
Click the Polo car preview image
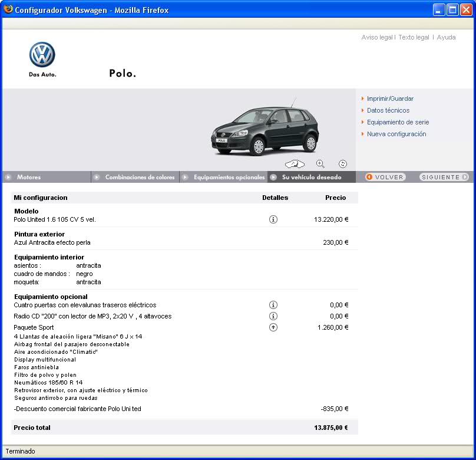coord(265,130)
